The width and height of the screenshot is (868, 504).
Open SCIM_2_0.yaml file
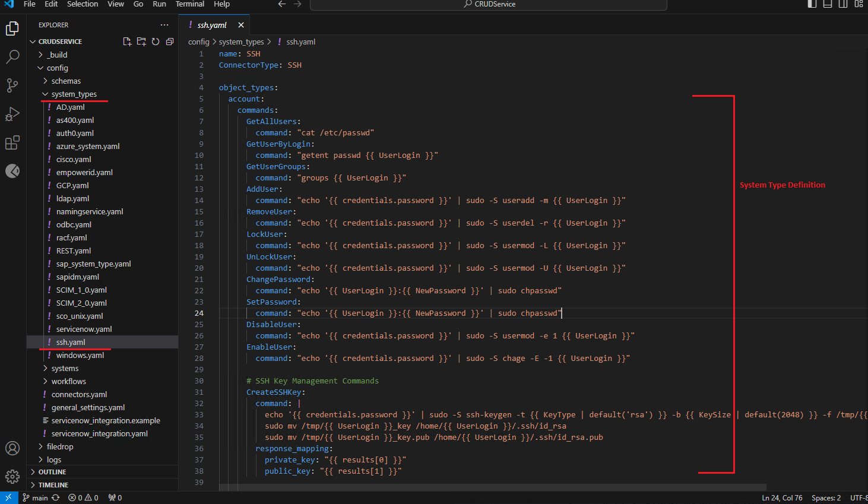102,303
